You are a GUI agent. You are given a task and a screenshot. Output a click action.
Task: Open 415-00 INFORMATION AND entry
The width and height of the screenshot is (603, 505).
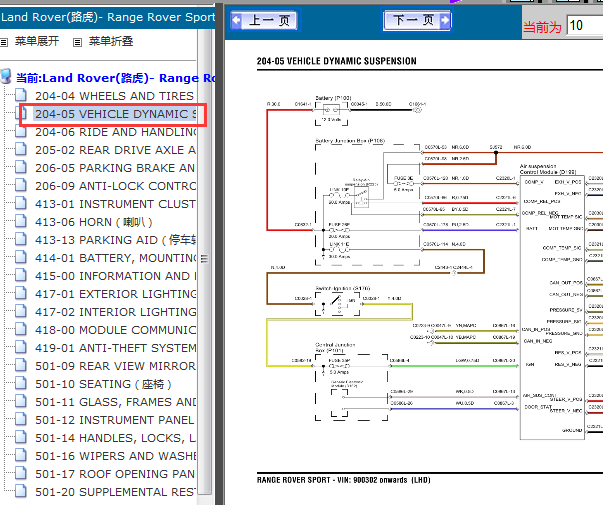[x=115, y=276]
